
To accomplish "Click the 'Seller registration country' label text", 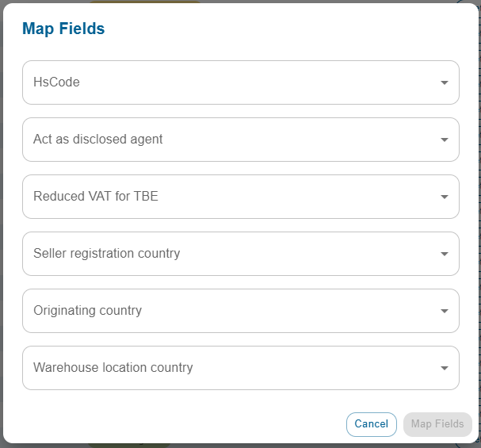I will point(106,254).
